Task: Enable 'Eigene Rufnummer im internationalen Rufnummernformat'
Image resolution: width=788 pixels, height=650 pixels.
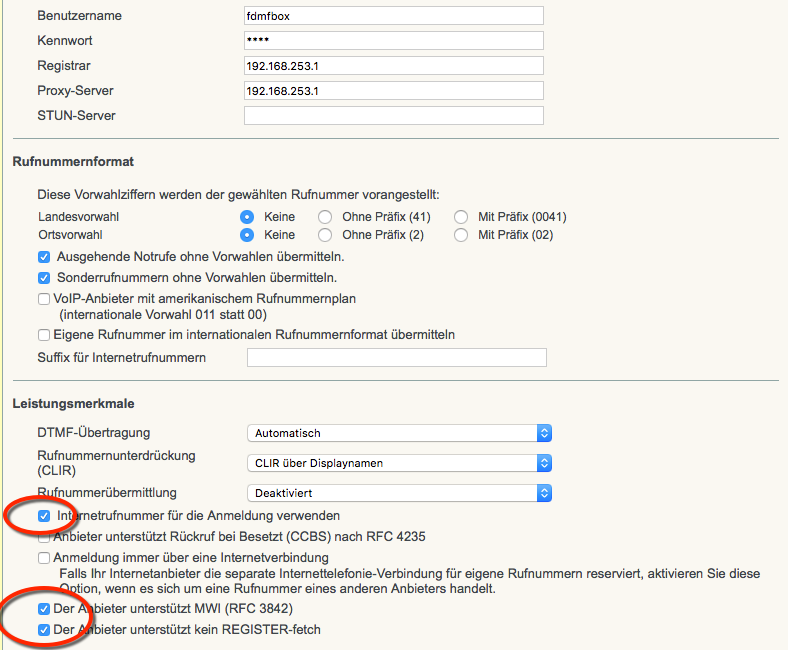Action: click(x=44, y=335)
